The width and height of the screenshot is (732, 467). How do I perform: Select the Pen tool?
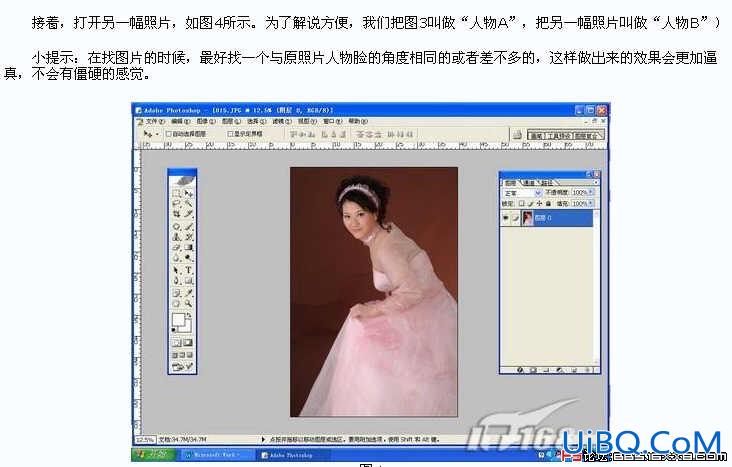pos(176,281)
